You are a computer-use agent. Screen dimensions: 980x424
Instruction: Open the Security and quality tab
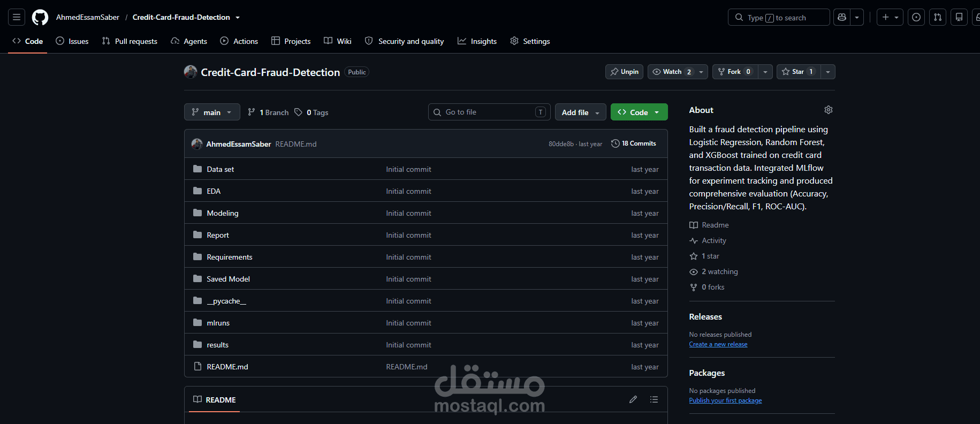(405, 41)
